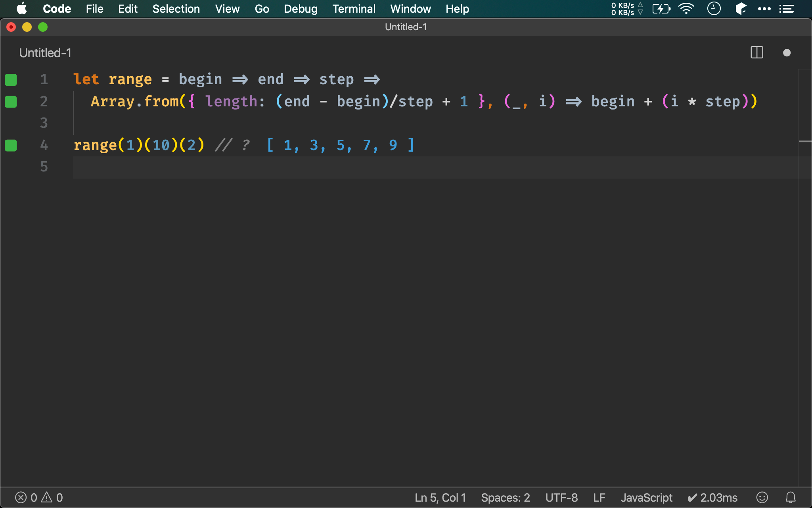The image size is (812, 508).
Task: Click the unsaved changes dot indicator
Action: coord(787,53)
